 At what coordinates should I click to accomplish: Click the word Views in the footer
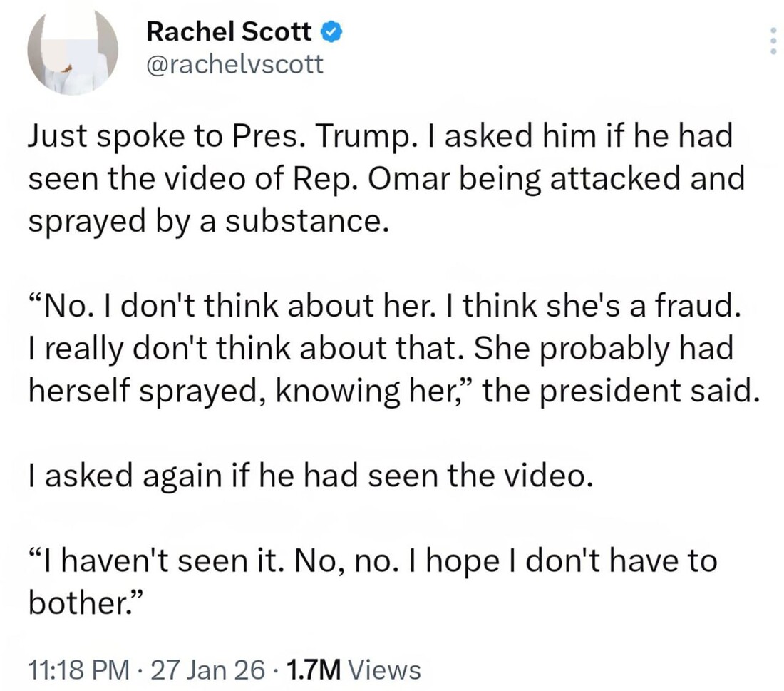coord(387,669)
